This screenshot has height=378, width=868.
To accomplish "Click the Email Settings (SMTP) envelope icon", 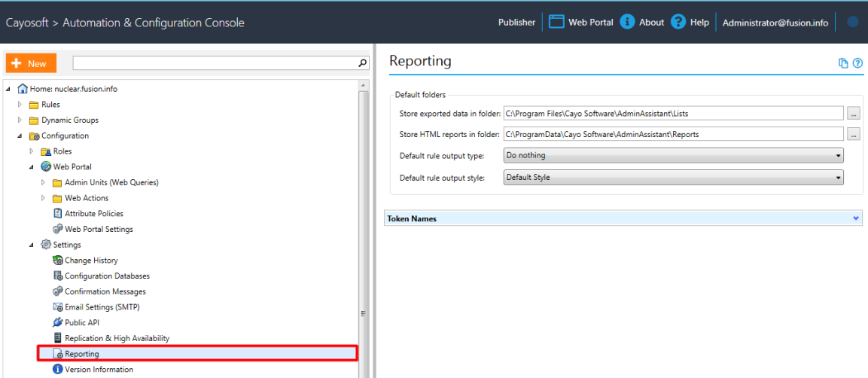I will [x=57, y=306].
